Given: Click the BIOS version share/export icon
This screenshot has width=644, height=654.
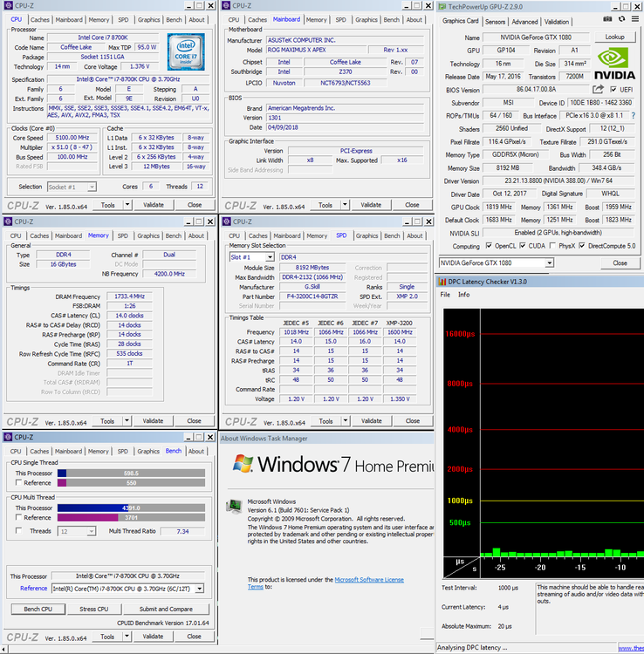Looking at the screenshot, I should pyautogui.click(x=598, y=89).
